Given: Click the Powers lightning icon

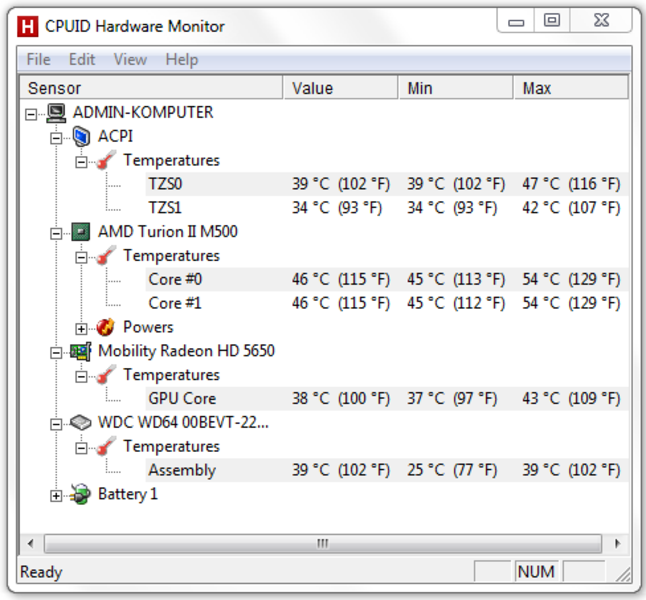Looking at the screenshot, I should pyautogui.click(x=105, y=328).
